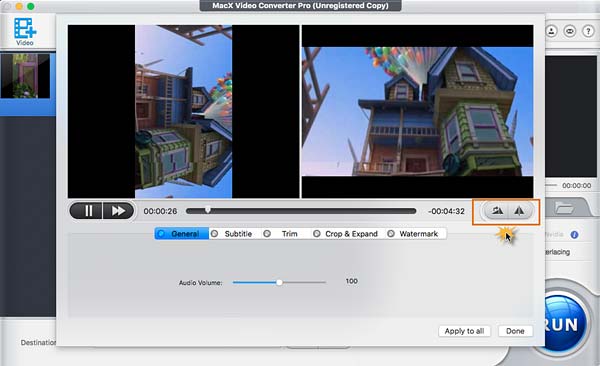Click the Done button
The image size is (600, 366).
pos(515,331)
